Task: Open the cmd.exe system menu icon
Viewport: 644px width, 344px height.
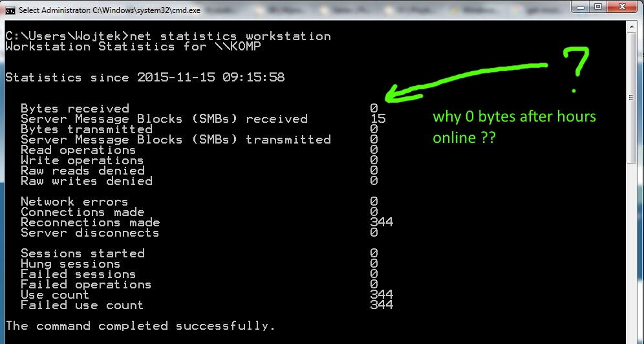Action: [10, 10]
